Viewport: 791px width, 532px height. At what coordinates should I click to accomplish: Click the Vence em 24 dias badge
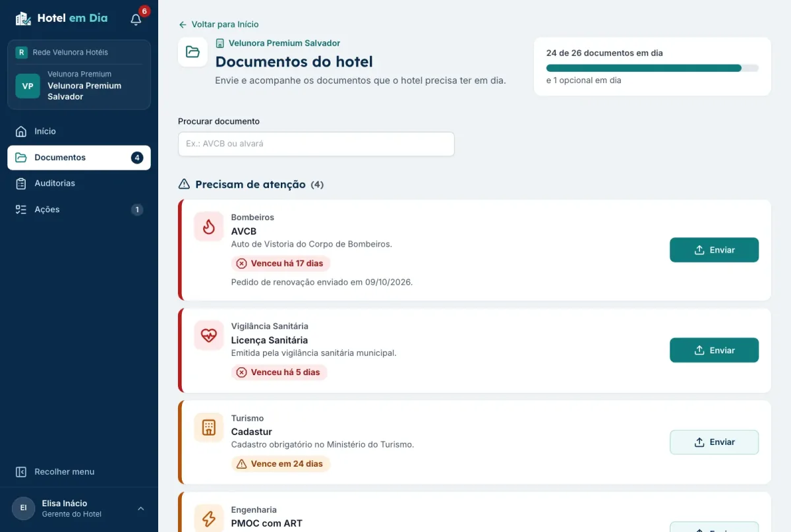[x=281, y=464]
